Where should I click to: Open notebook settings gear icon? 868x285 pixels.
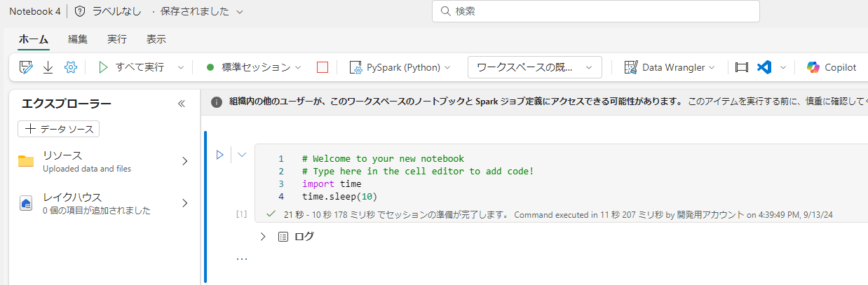coord(70,67)
